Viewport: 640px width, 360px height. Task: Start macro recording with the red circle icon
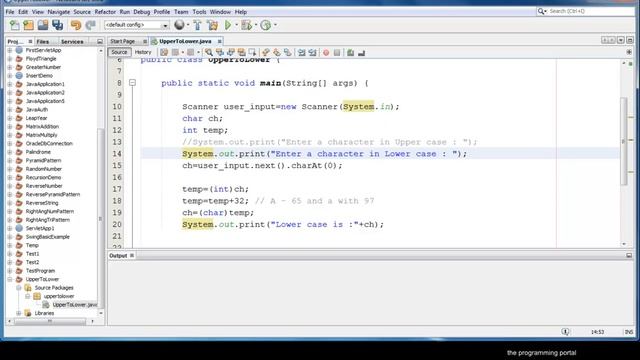326,52
